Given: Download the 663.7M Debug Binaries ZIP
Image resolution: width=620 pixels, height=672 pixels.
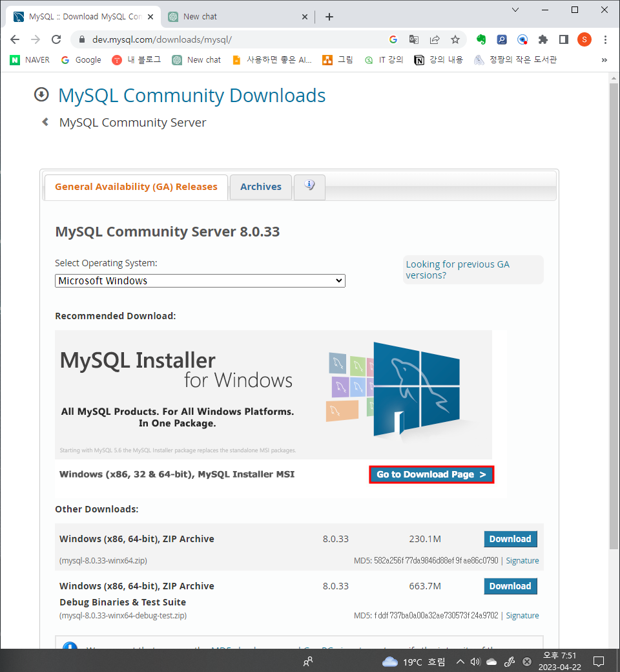Looking at the screenshot, I should (x=510, y=586).
